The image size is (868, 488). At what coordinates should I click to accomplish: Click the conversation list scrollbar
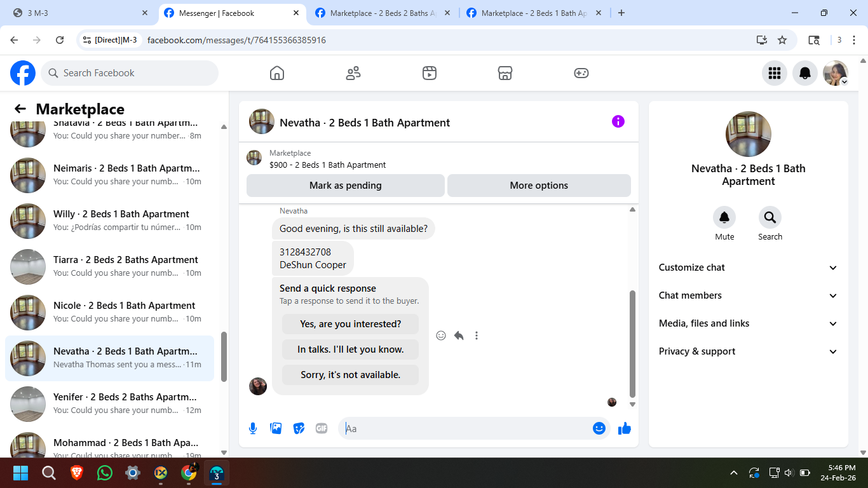[x=224, y=356]
